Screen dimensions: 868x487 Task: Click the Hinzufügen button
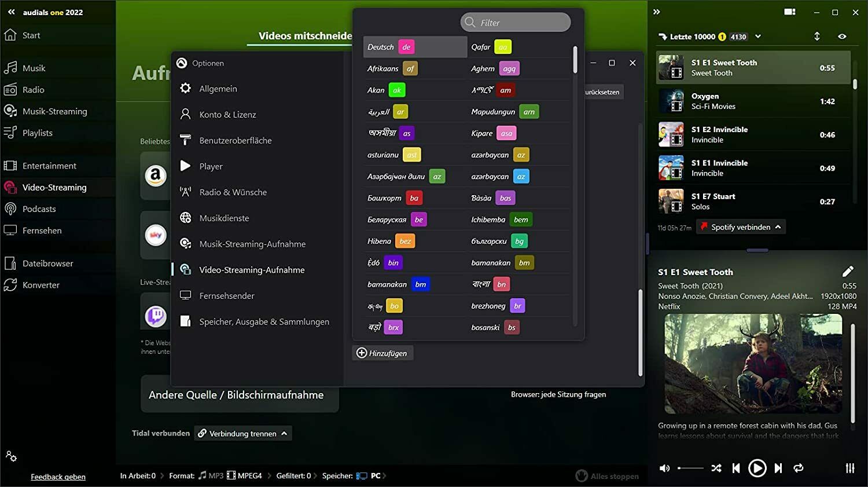382,353
